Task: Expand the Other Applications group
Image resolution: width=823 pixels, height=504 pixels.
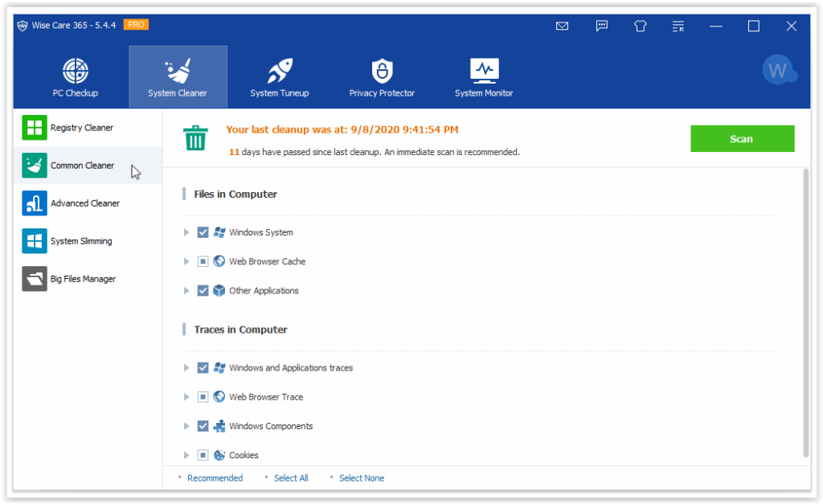Action: click(186, 290)
